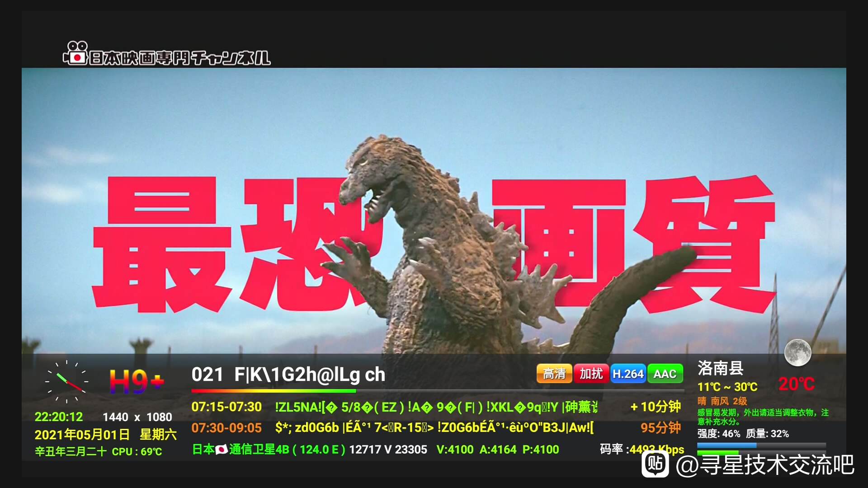Click channel name 021 F|K\1G2h@lLg ch

pyautogui.click(x=288, y=375)
